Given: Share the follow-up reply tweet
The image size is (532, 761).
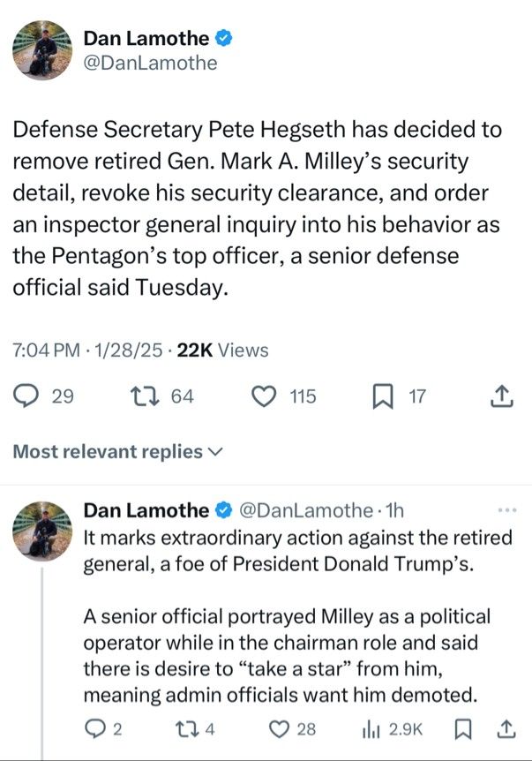Looking at the screenshot, I should (x=506, y=728).
